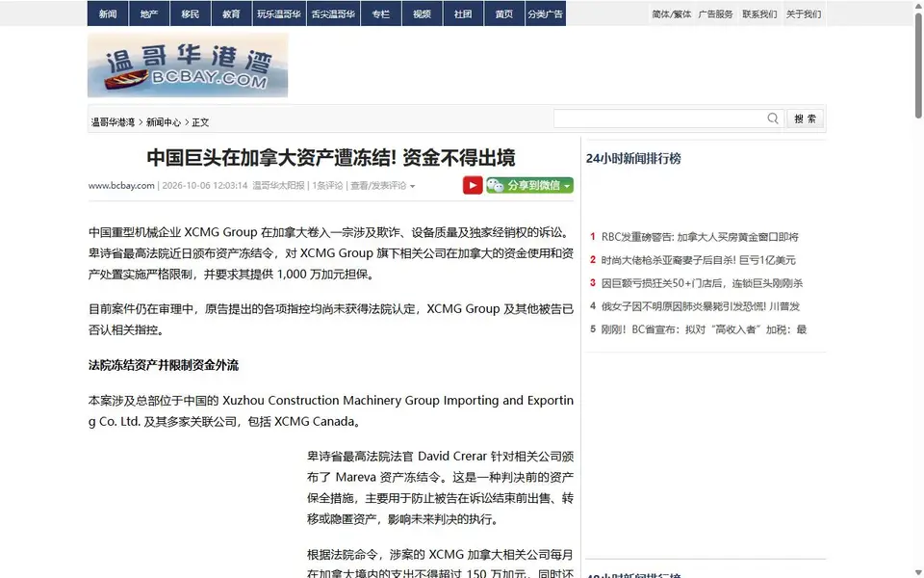Open the 玩乐温哥华 nav item

click(x=279, y=13)
